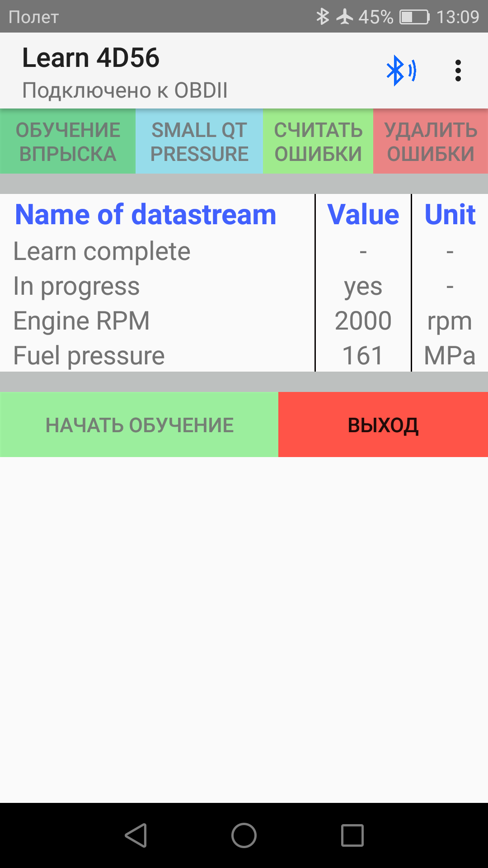Switch to ОБУЧЕНИЕ ВПРЫСКА tab
This screenshot has width=488, height=868.
[x=68, y=142]
